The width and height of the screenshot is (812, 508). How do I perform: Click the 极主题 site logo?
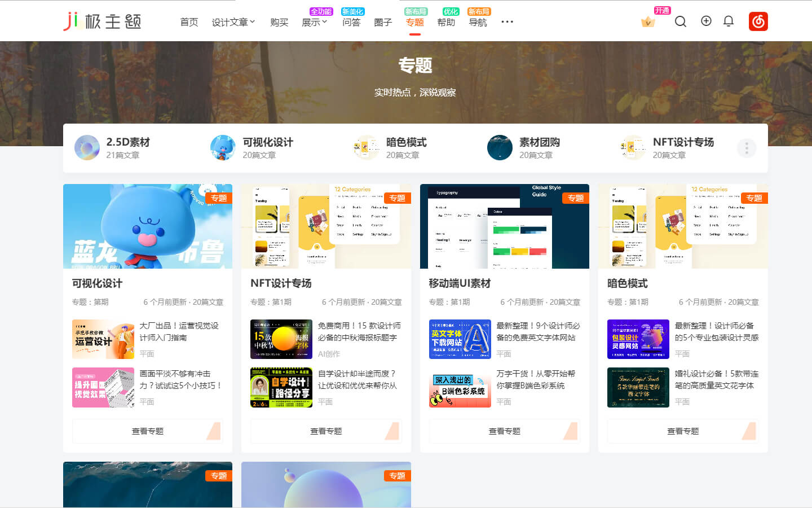coord(102,21)
